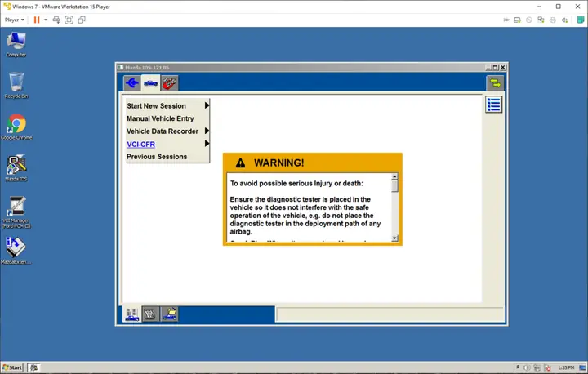Click the middle bottom tab icon
Screen dimensions: 588x374
150,314
